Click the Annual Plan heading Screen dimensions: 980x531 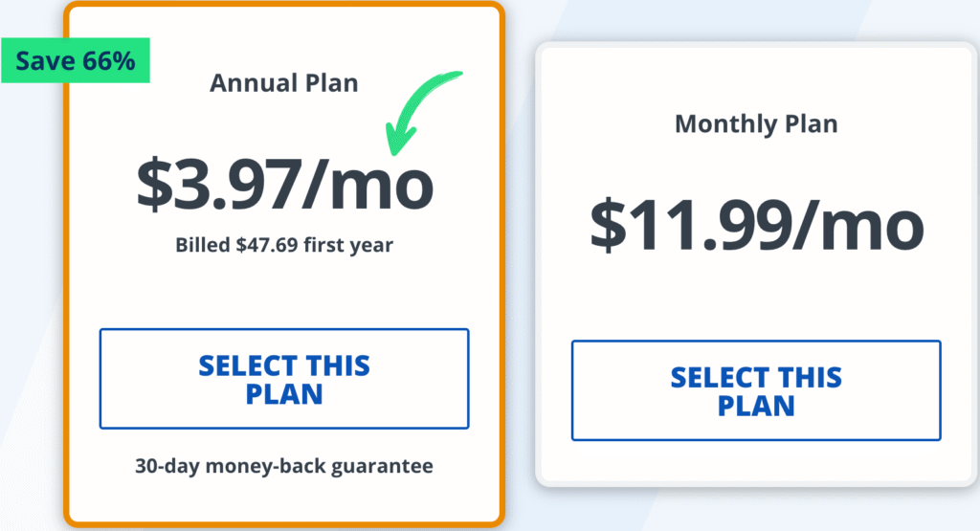pyautogui.click(x=284, y=83)
